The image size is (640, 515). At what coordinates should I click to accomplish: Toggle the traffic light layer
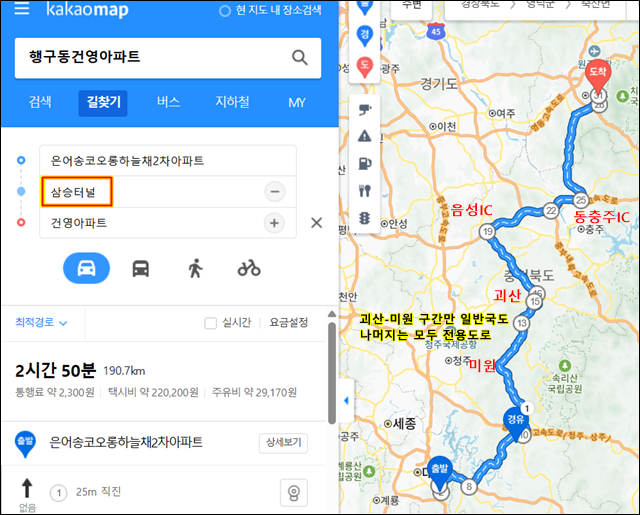pyautogui.click(x=364, y=218)
